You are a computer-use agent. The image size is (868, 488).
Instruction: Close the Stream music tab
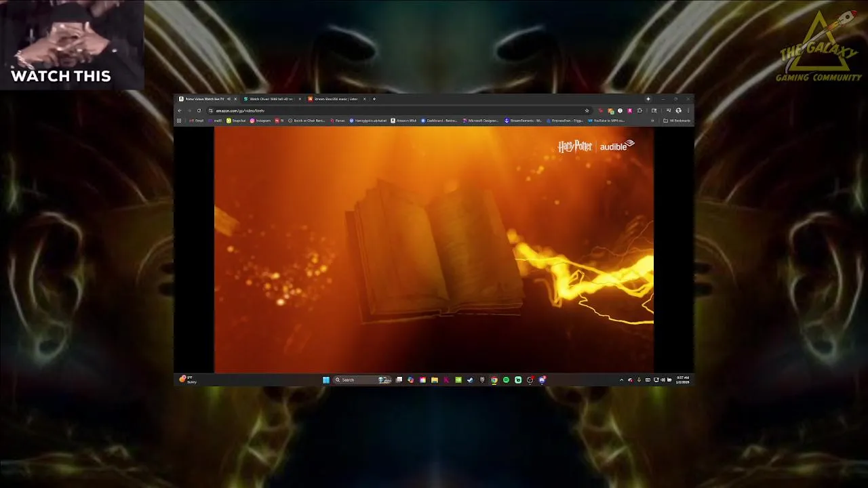(x=364, y=99)
